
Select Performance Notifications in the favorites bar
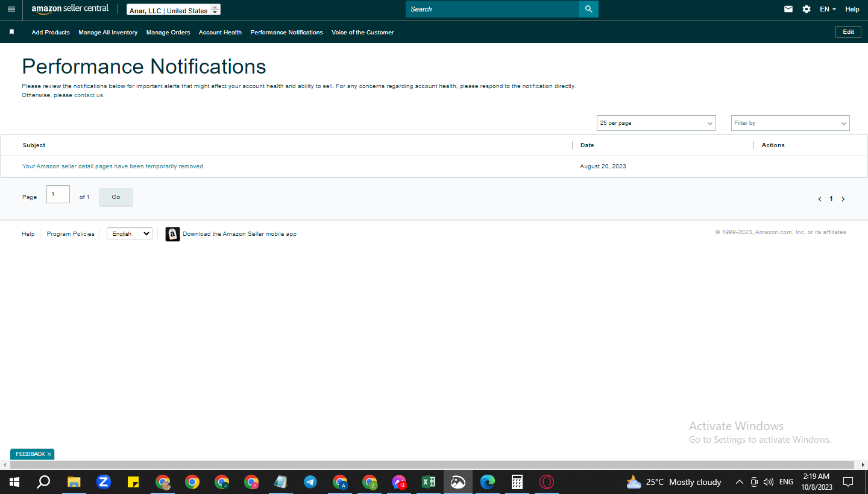[286, 33]
